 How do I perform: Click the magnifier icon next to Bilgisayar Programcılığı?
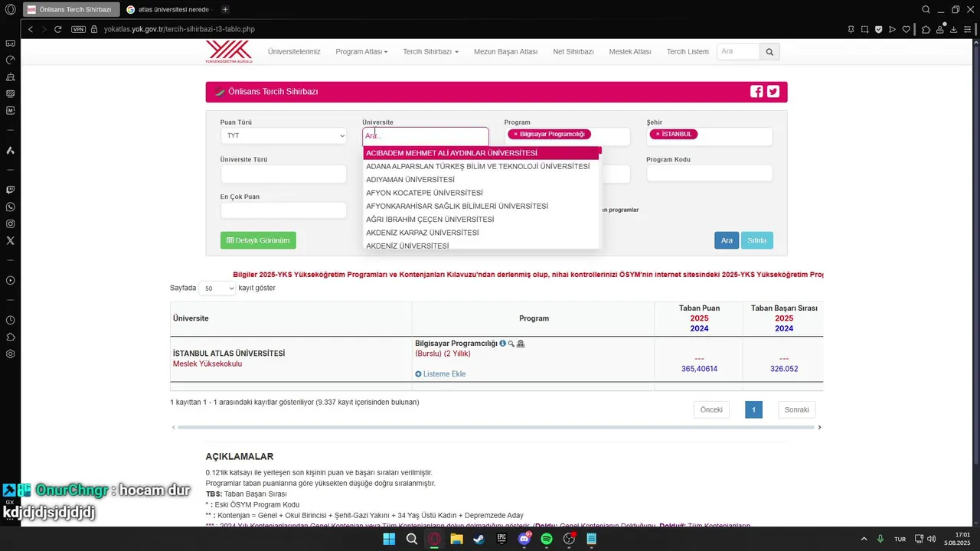pyautogui.click(x=511, y=344)
